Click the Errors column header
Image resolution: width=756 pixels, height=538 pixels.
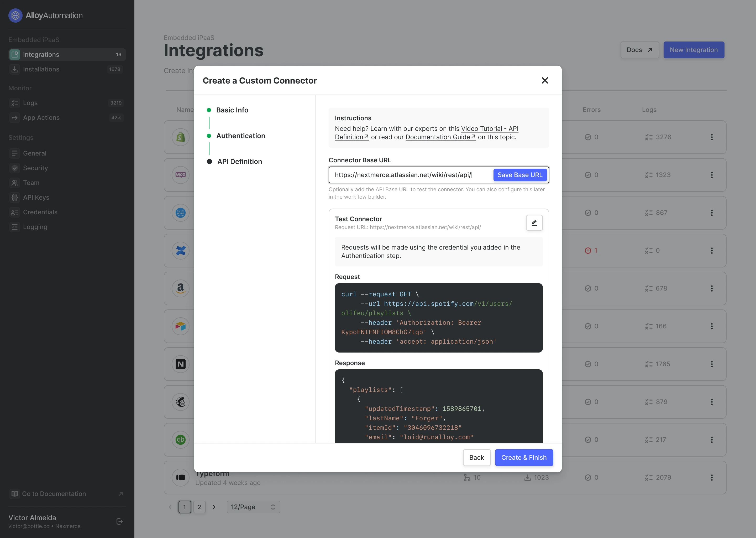point(591,110)
